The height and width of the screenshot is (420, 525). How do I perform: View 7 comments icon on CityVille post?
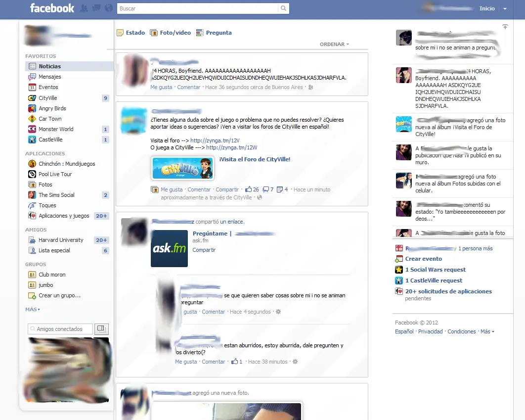pos(268,189)
